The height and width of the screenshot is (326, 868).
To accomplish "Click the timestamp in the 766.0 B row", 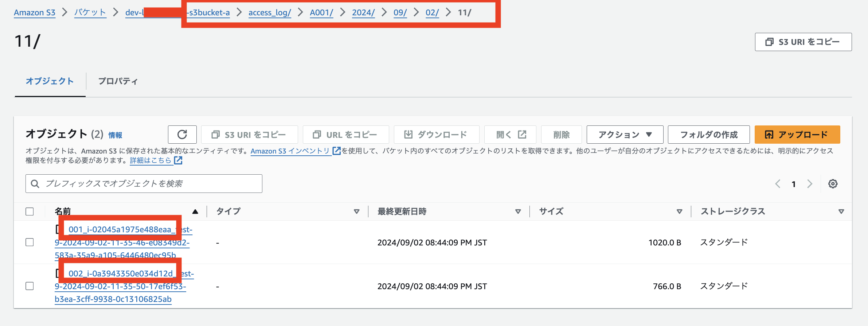I will (432, 286).
